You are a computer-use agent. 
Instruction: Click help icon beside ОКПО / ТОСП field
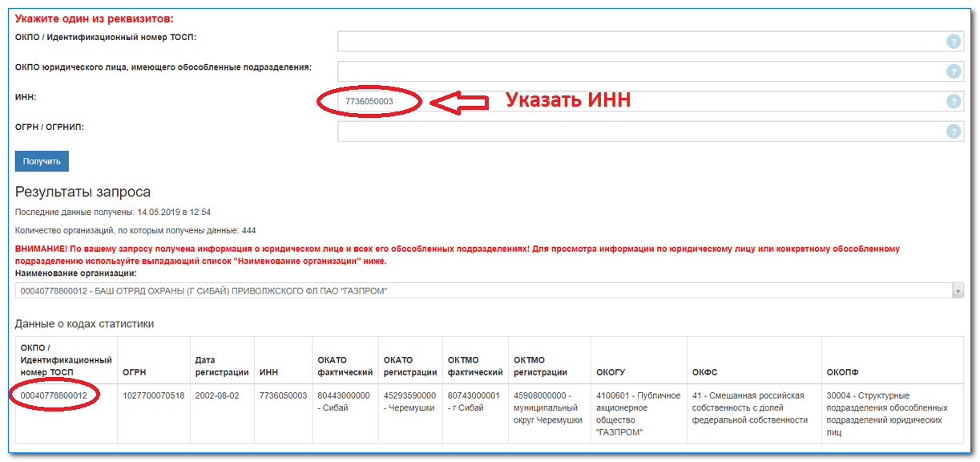click(953, 42)
